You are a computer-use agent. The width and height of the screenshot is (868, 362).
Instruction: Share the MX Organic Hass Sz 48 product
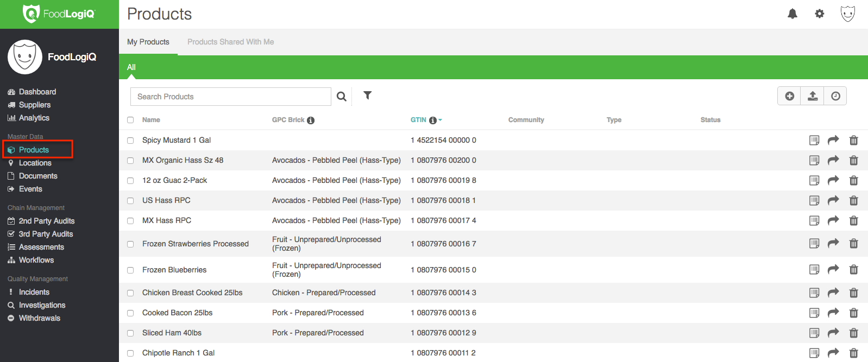click(833, 160)
